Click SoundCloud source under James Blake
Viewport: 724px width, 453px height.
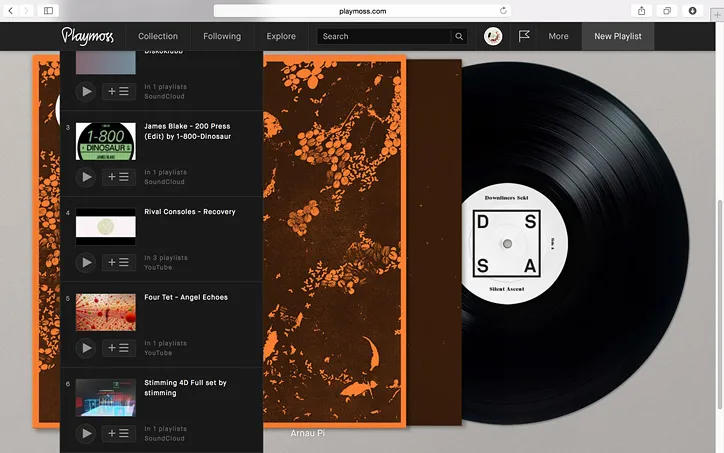tap(164, 182)
